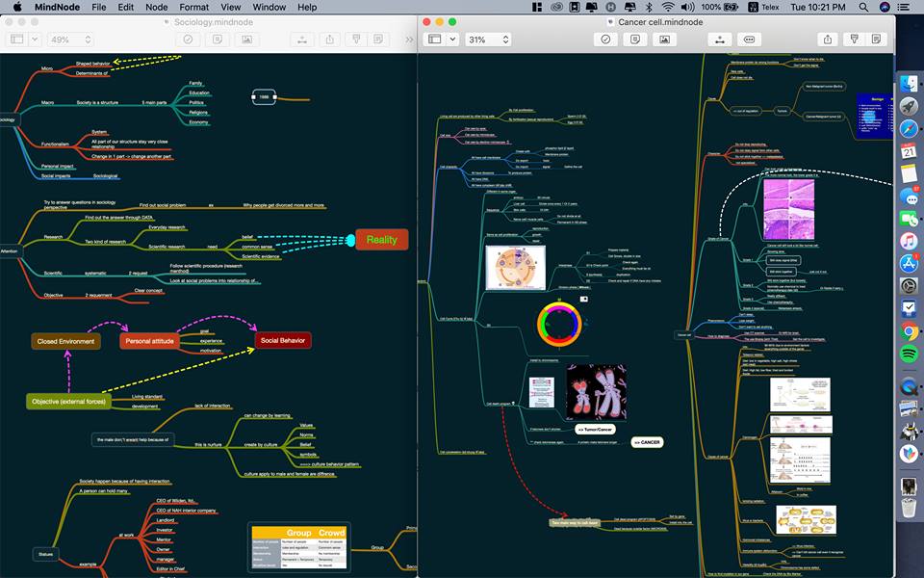This screenshot has height=578, width=924.
Task: Select the pink histology image
Action: pos(788,210)
